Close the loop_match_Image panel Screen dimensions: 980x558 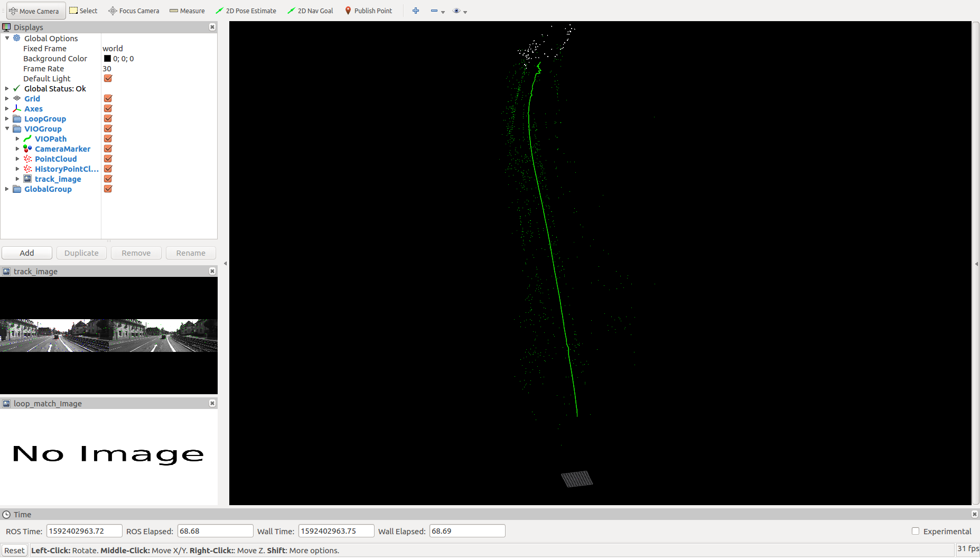point(212,403)
